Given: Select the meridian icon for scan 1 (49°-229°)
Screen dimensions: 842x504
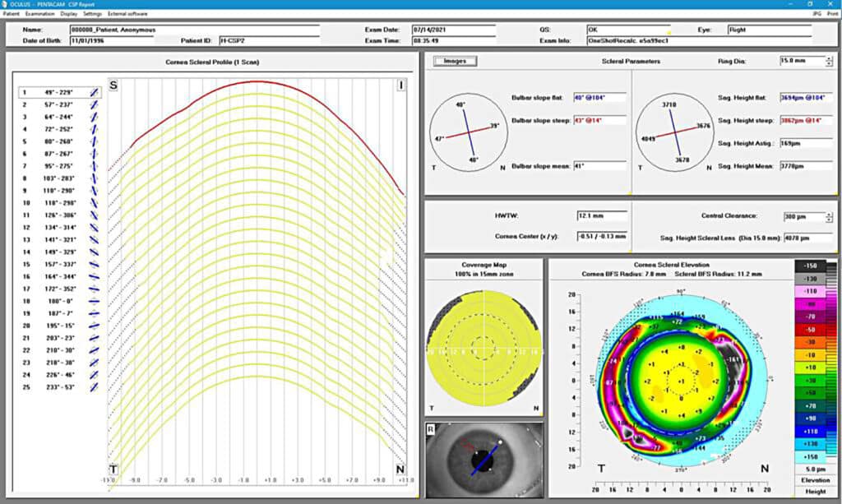Looking at the screenshot, I should 94,92.
